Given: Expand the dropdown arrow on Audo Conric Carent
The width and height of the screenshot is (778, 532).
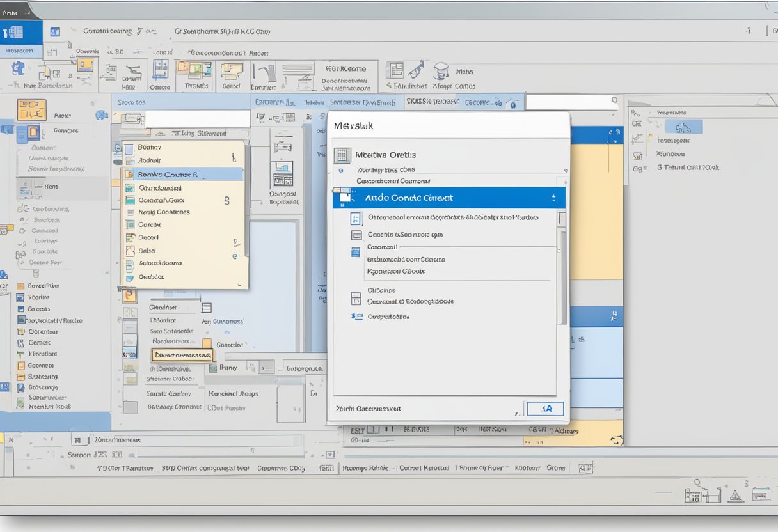Looking at the screenshot, I should [552, 197].
